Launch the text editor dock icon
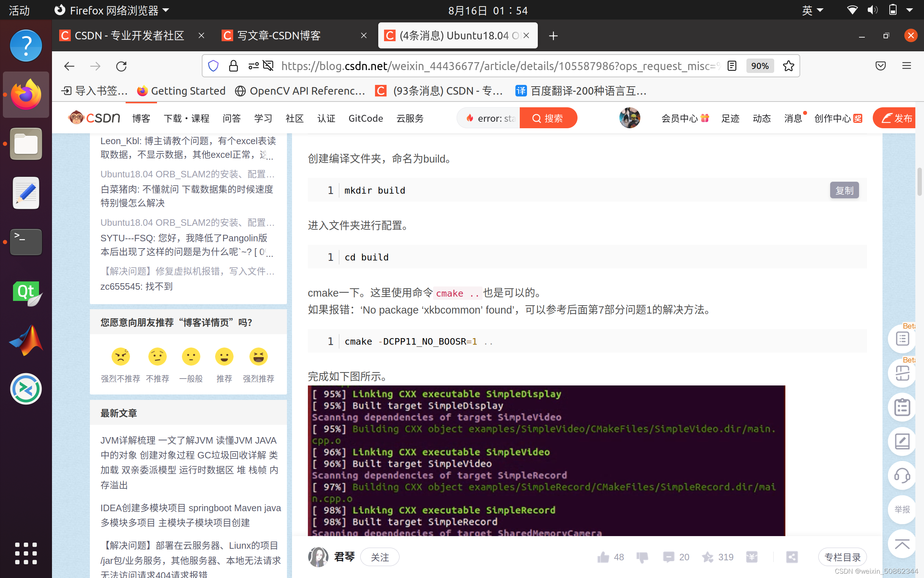 point(26,193)
